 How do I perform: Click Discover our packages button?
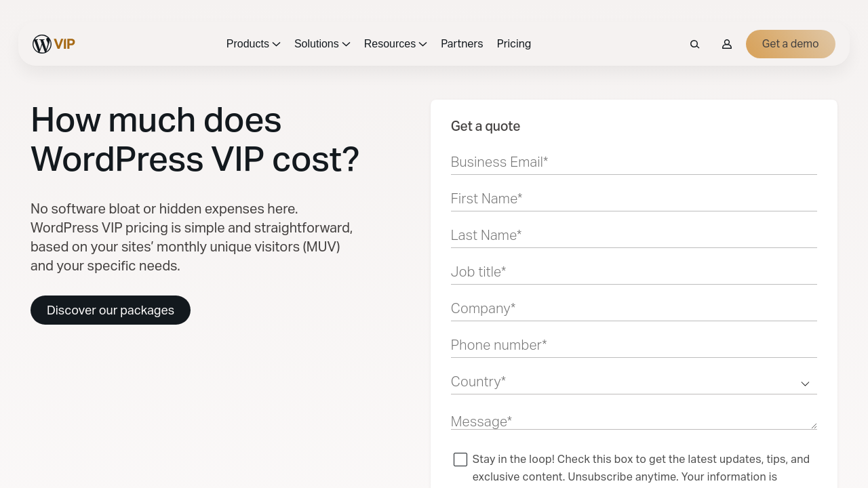coord(111,310)
